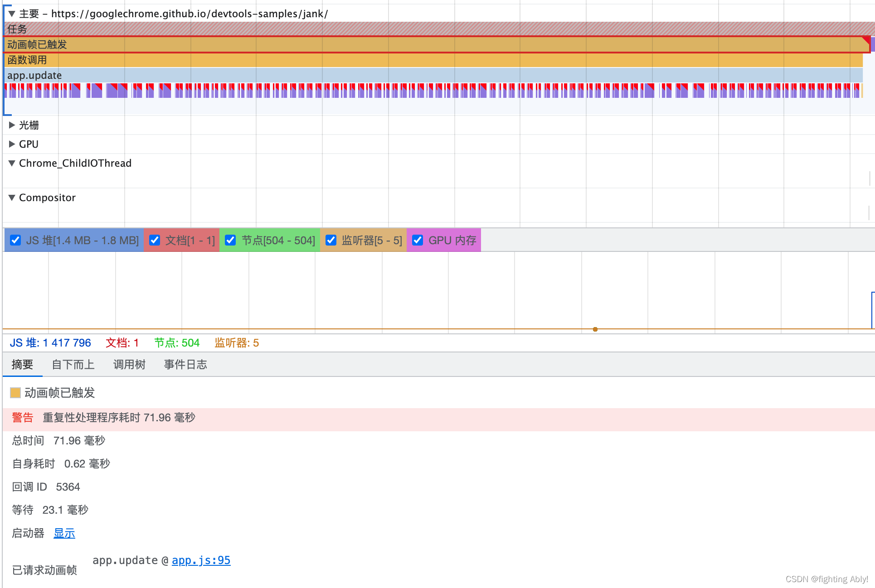Click the JS 堆: 1 417 796 counter

50,343
